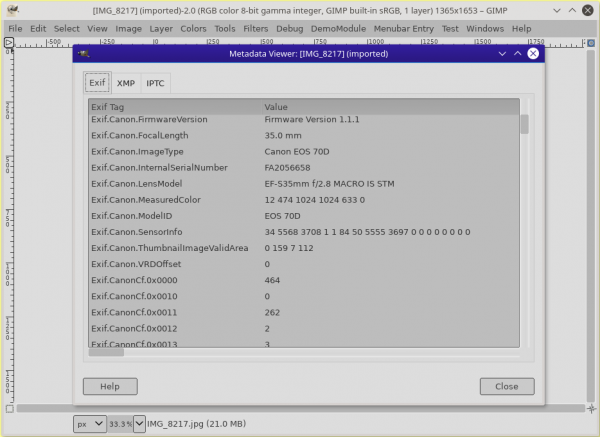Roll down Metadata Viewer dialog with chevron-down
Viewport: 600px width, 437px height.
pos(502,54)
